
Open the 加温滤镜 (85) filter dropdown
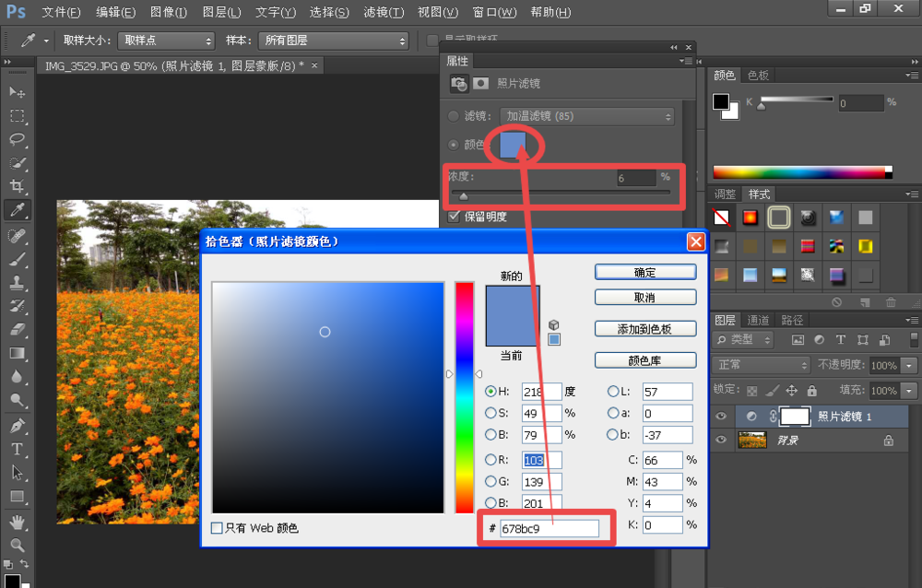coord(586,115)
